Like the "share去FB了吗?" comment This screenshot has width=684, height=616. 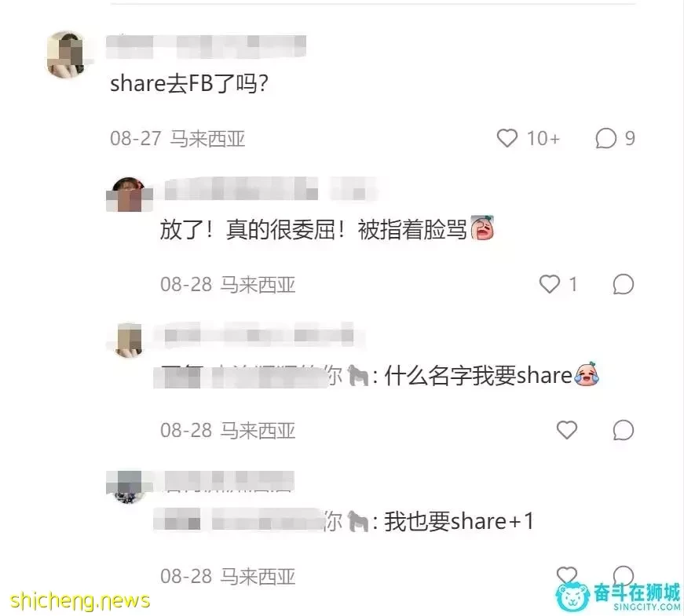coord(507,138)
